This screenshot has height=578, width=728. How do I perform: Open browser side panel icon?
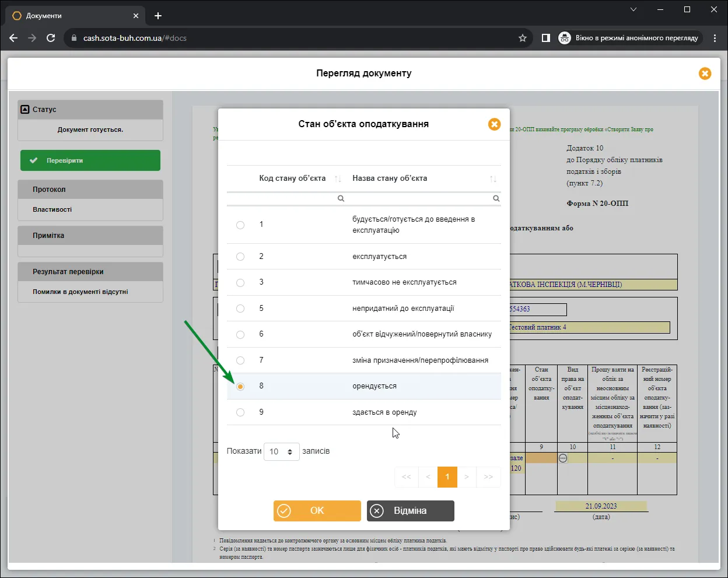(545, 38)
